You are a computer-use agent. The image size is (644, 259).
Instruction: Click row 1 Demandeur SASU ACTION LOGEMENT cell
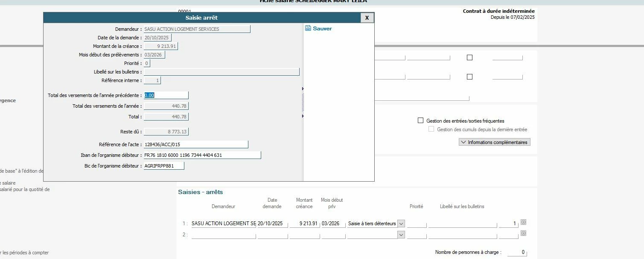224,224
